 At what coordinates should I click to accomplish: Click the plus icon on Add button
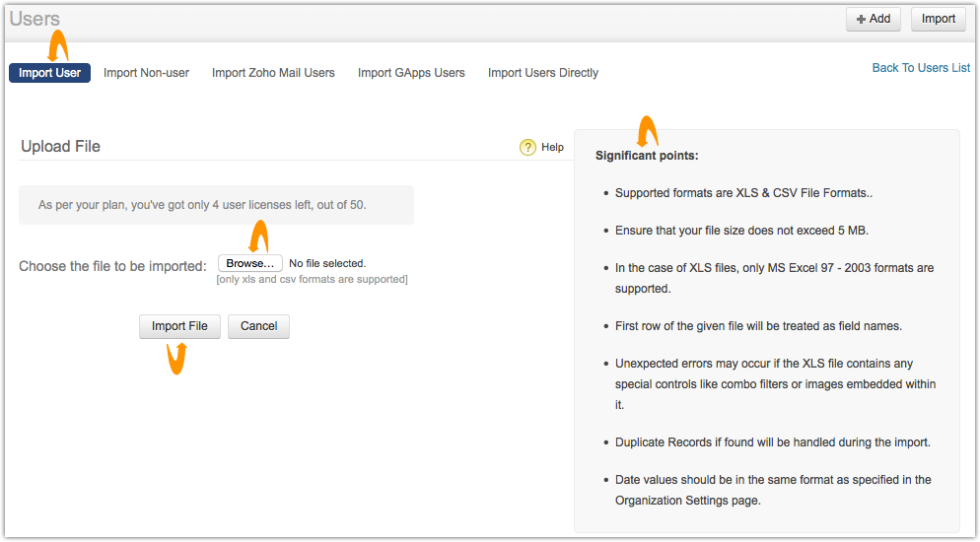pyautogui.click(x=861, y=19)
